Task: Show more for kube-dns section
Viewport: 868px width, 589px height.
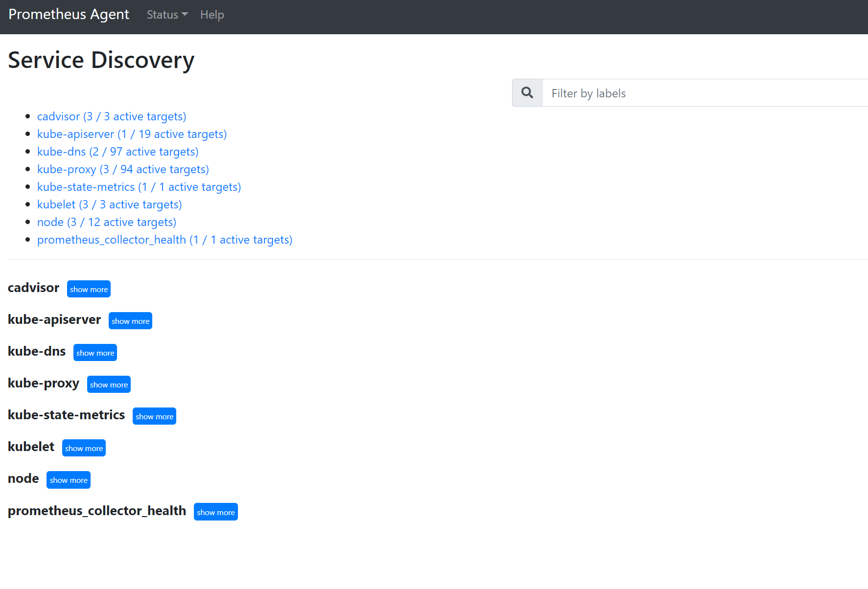Action: click(x=95, y=353)
